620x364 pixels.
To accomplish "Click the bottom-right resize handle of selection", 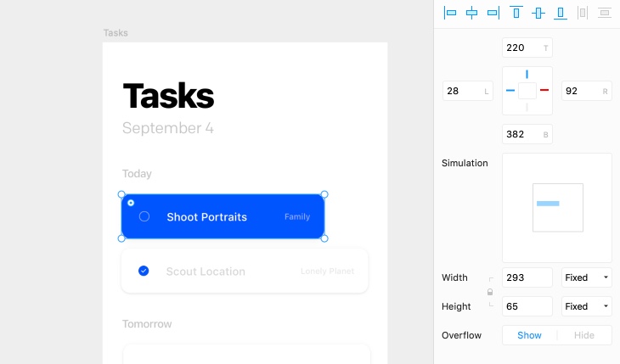I will coord(324,238).
